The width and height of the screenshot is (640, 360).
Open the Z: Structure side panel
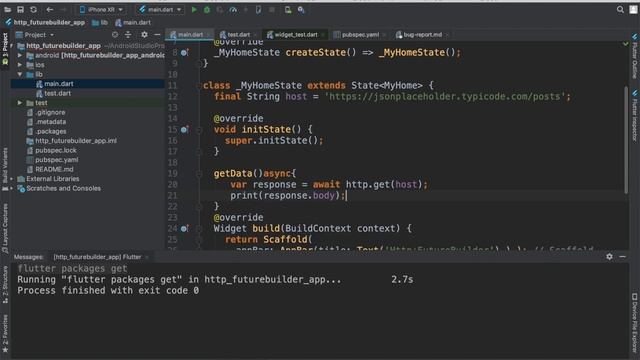tap(5, 284)
